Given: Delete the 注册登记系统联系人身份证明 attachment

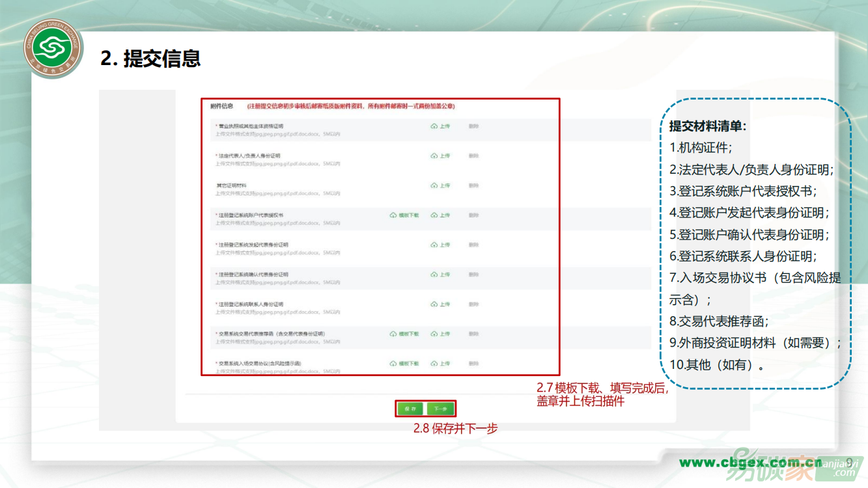Looking at the screenshot, I should [x=473, y=305].
